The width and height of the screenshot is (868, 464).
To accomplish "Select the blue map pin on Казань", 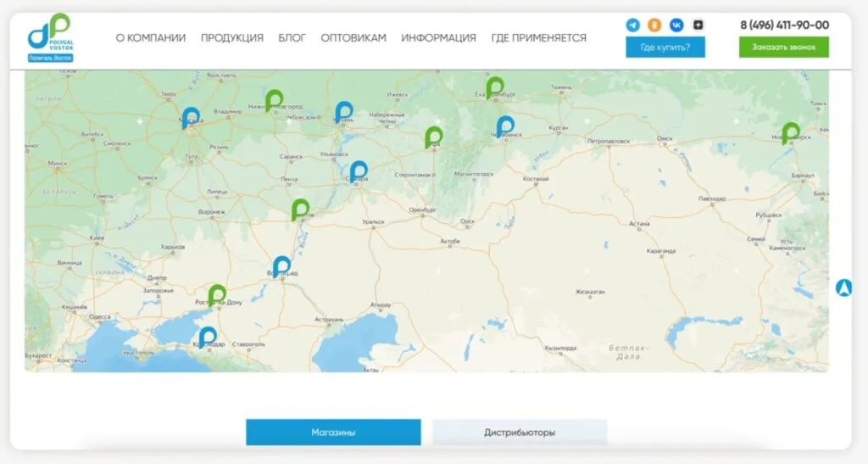I will pyautogui.click(x=343, y=112).
